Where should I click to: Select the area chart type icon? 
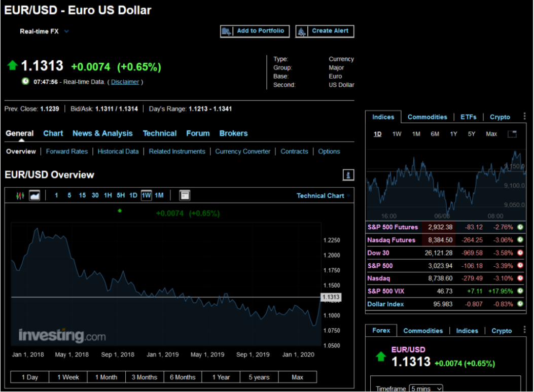click(34, 195)
